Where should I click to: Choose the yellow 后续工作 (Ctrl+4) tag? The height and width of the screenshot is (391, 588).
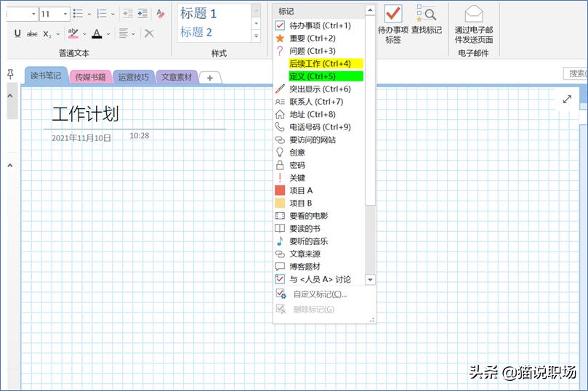click(319, 64)
